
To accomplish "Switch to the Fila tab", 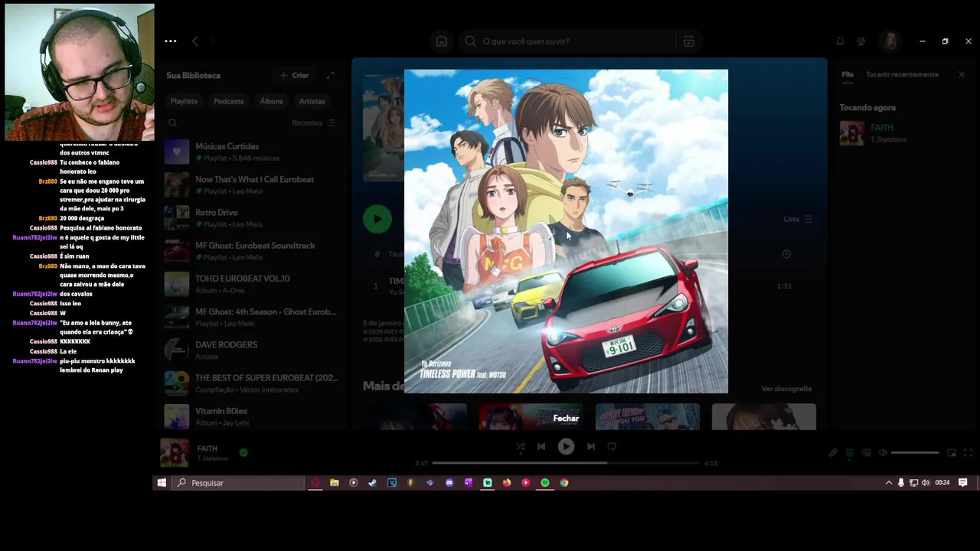I will pyautogui.click(x=848, y=75).
